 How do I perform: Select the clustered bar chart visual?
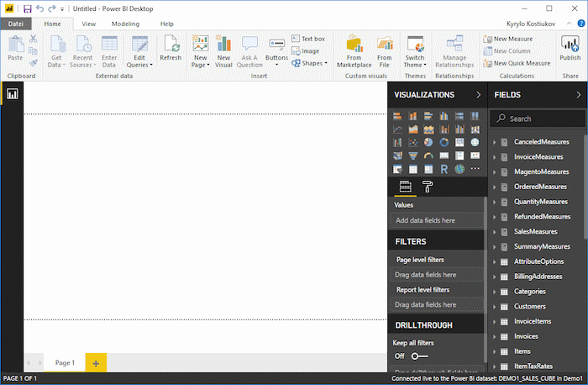428,116
